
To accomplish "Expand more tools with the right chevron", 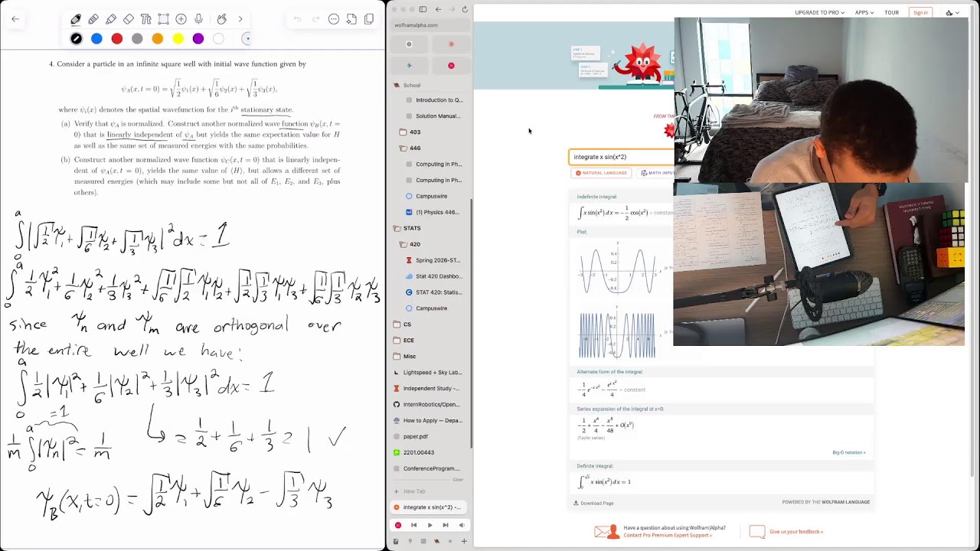I will coord(240,19).
